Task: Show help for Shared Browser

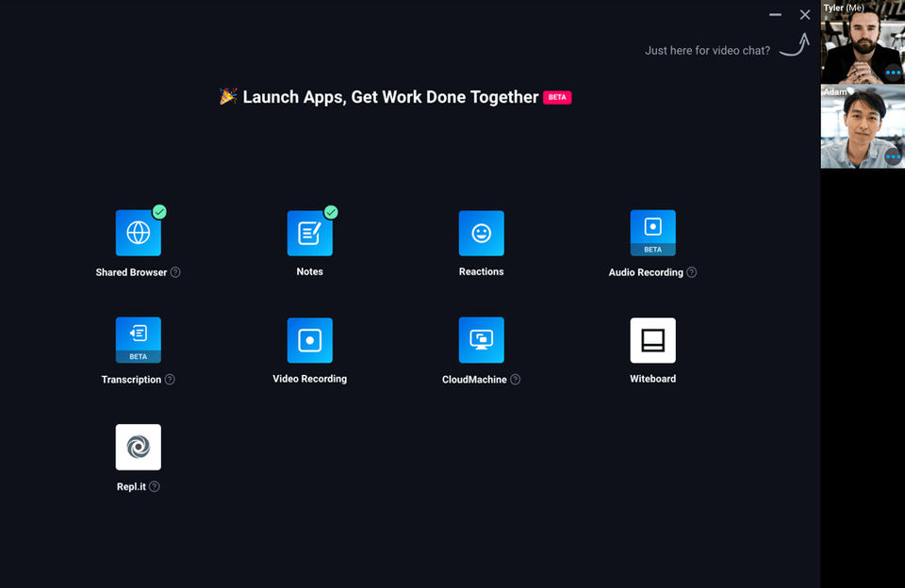Action: click(x=175, y=272)
